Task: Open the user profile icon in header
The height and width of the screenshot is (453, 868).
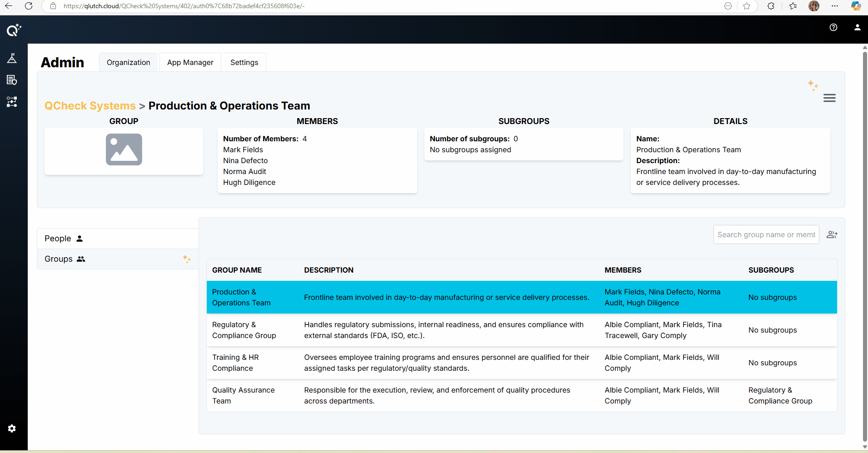Action: pyautogui.click(x=857, y=27)
